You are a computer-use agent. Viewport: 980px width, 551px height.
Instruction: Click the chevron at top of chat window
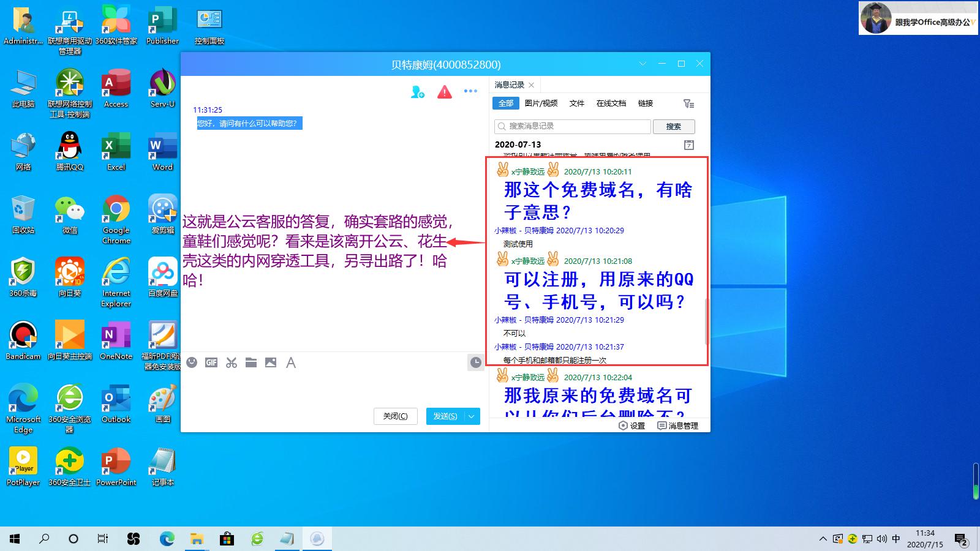642,64
